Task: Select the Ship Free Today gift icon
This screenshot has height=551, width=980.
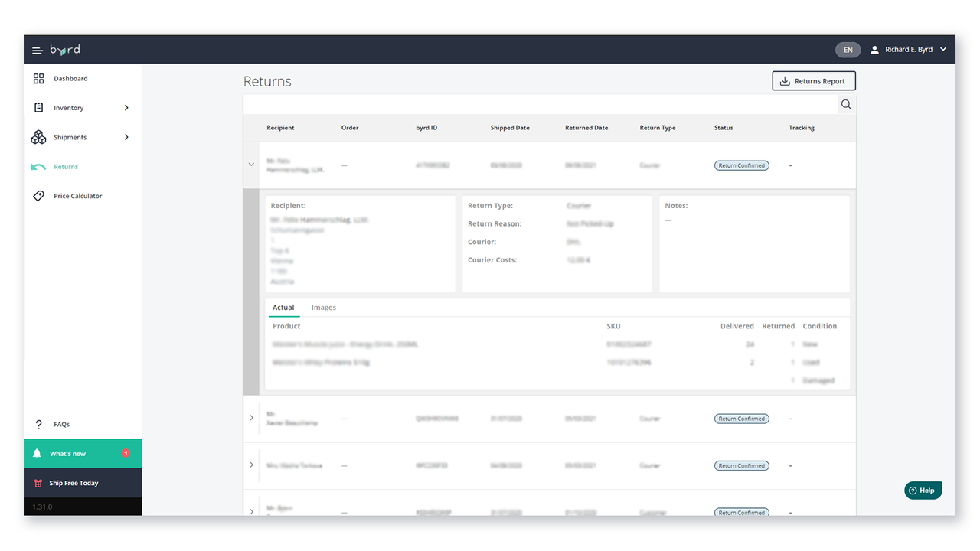Action: click(38, 482)
